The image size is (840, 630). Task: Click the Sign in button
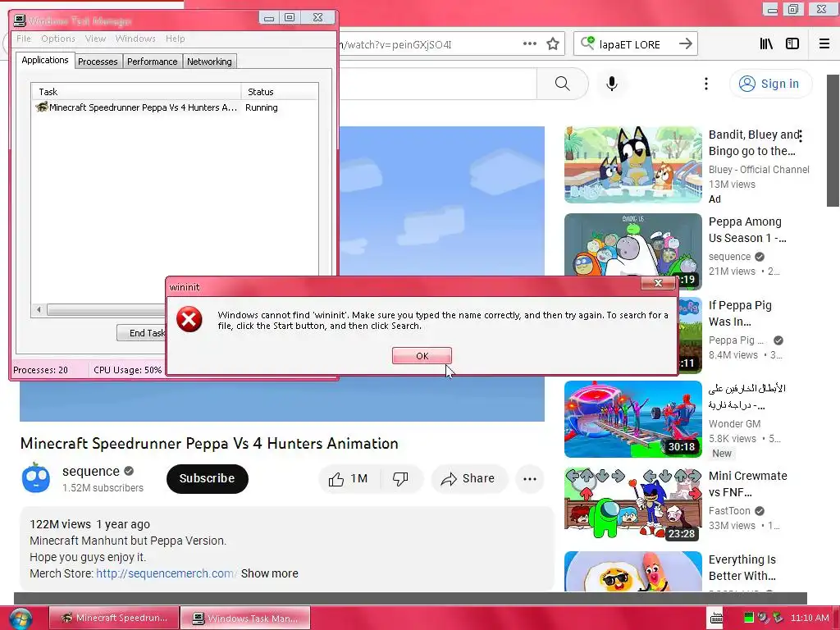click(x=770, y=84)
